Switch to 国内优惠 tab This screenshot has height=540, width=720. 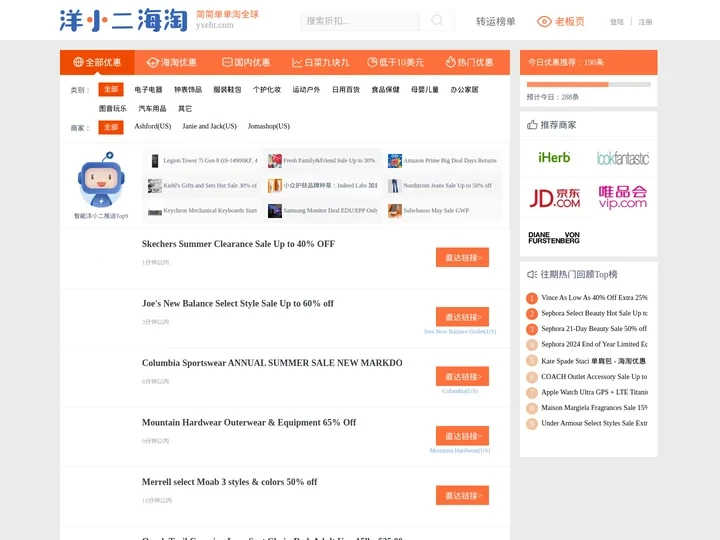[246, 62]
